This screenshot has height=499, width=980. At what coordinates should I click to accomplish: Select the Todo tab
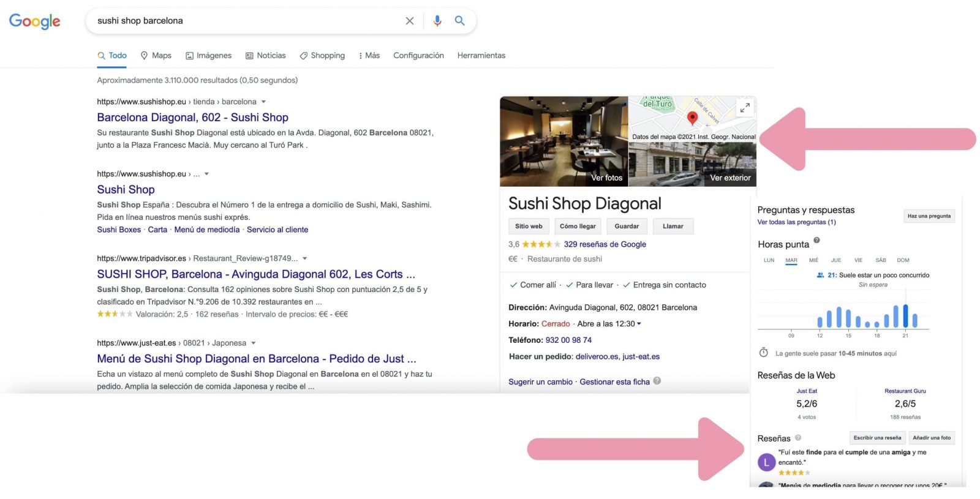[x=112, y=56]
